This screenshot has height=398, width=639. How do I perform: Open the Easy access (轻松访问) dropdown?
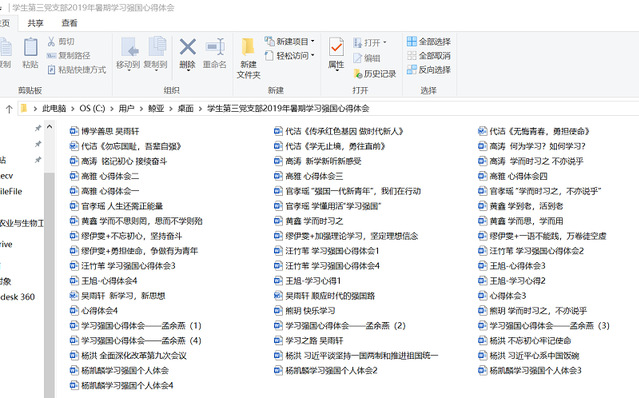pyautogui.click(x=313, y=55)
